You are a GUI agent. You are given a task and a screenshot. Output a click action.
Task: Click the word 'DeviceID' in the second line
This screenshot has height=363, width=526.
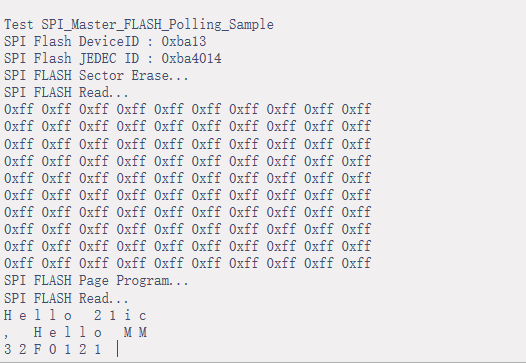click(109, 42)
